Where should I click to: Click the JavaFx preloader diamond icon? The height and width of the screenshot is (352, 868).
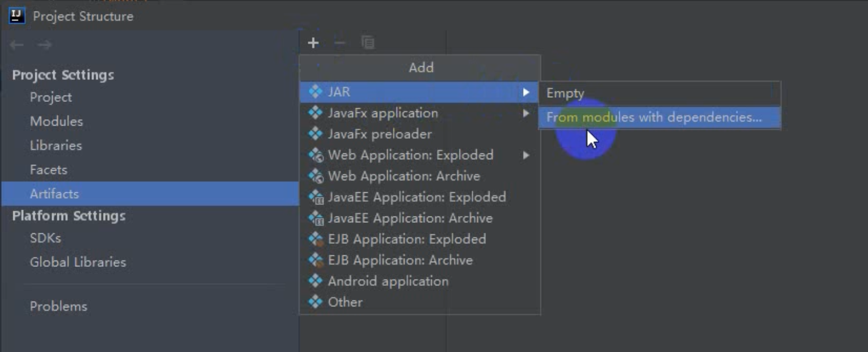(x=315, y=134)
